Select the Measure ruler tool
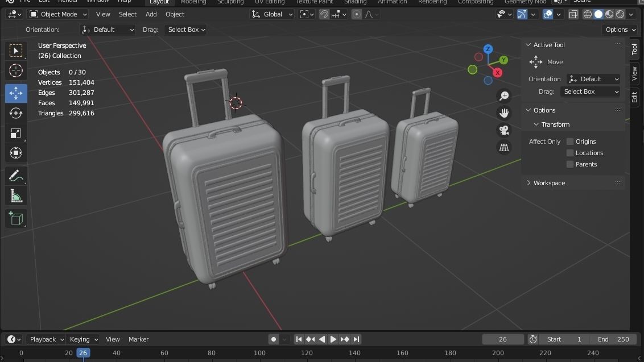 click(16, 196)
